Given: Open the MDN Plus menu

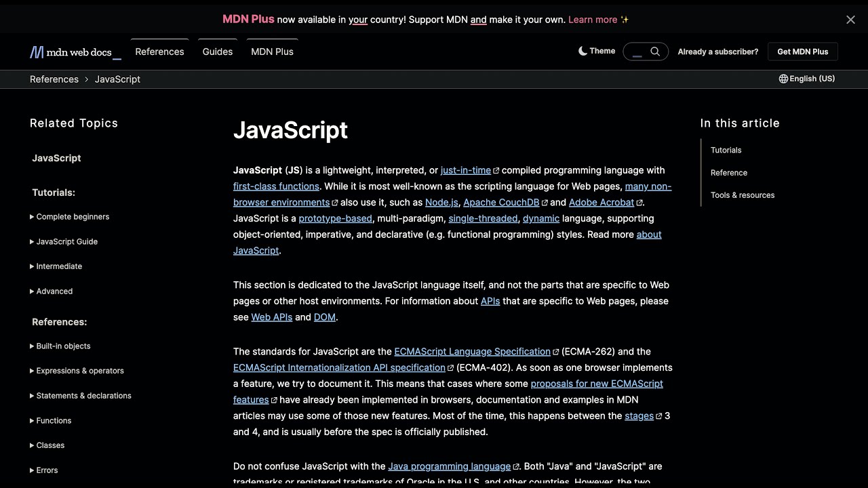Looking at the screenshot, I should pyautogui.click(x=272, y=52).
